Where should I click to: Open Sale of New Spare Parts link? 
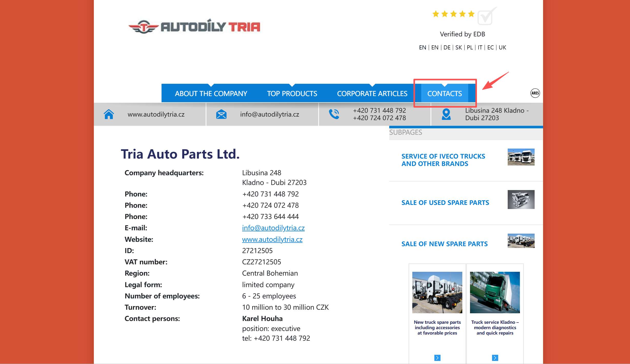[444, 244]
